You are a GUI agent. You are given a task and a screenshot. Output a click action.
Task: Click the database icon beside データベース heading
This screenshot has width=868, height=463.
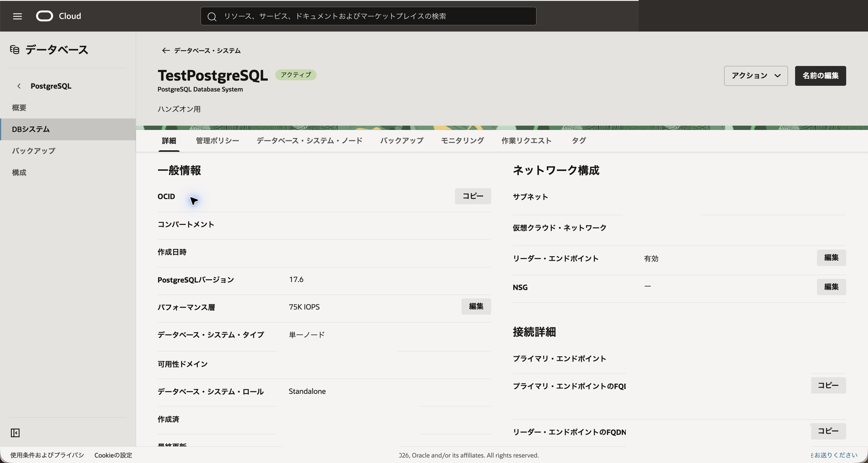[x=14, y=50]
